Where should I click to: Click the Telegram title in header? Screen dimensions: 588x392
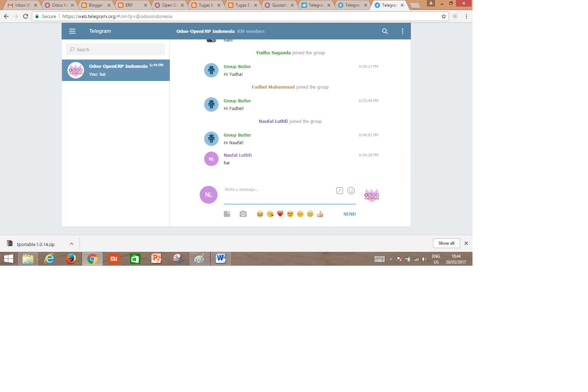coord(100,31)
